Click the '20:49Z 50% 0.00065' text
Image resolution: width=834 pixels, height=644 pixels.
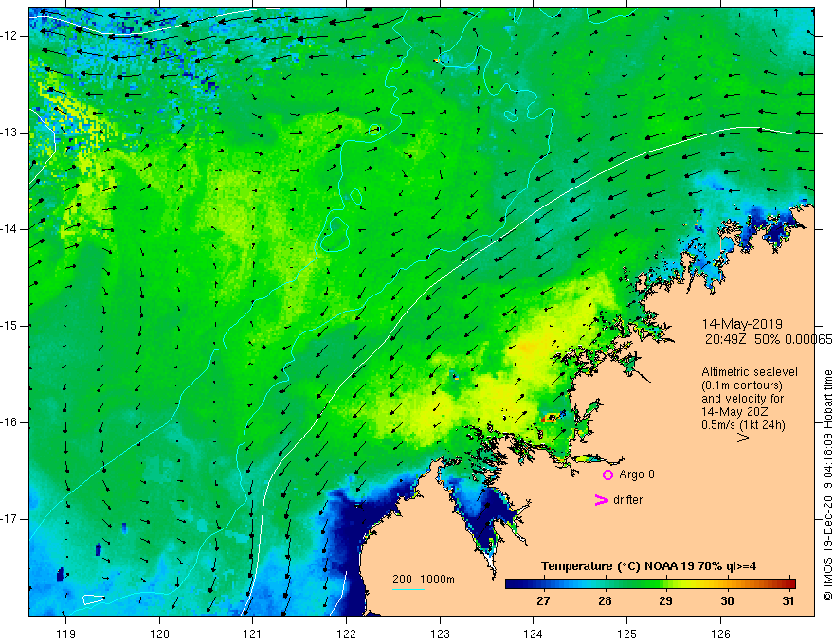(769, 339)
